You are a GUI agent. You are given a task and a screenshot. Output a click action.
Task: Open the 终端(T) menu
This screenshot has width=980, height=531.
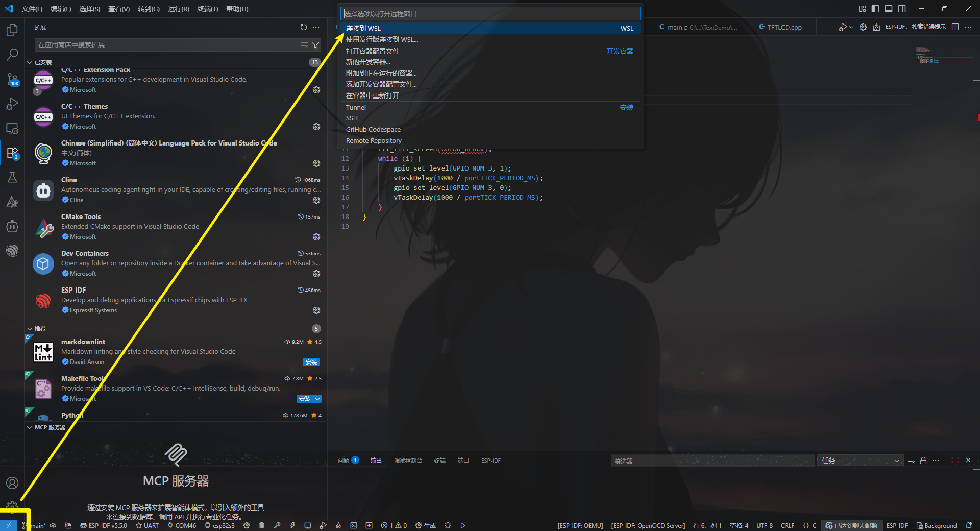207,9
